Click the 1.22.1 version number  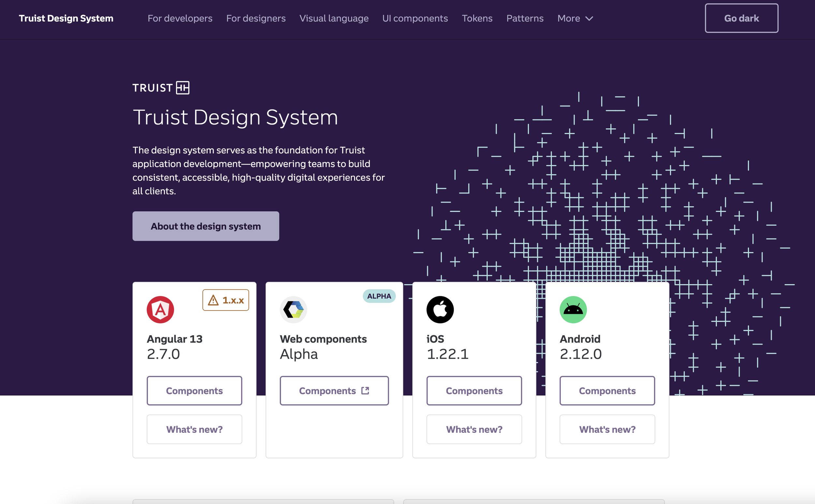[x=448, y=354]
